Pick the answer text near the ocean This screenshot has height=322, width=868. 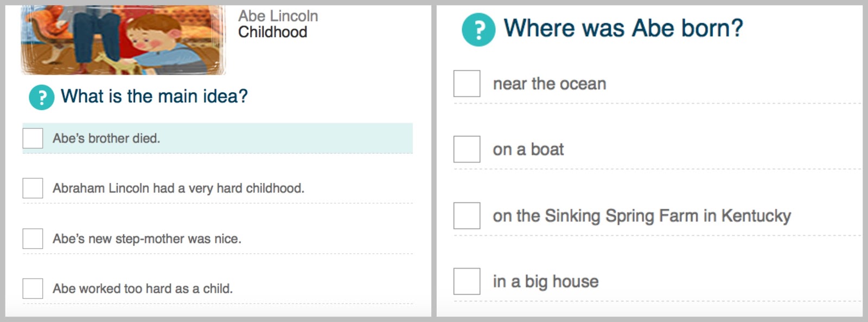[550, 83]
